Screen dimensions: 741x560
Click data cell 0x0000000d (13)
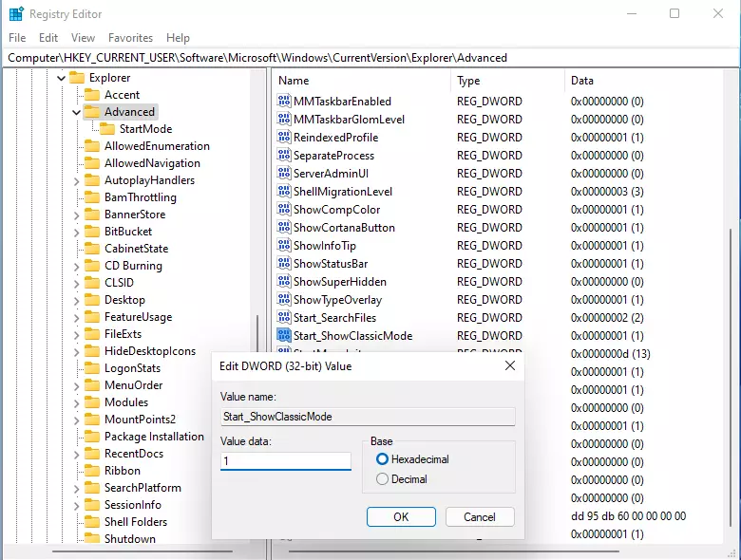[x=610, y=353]
